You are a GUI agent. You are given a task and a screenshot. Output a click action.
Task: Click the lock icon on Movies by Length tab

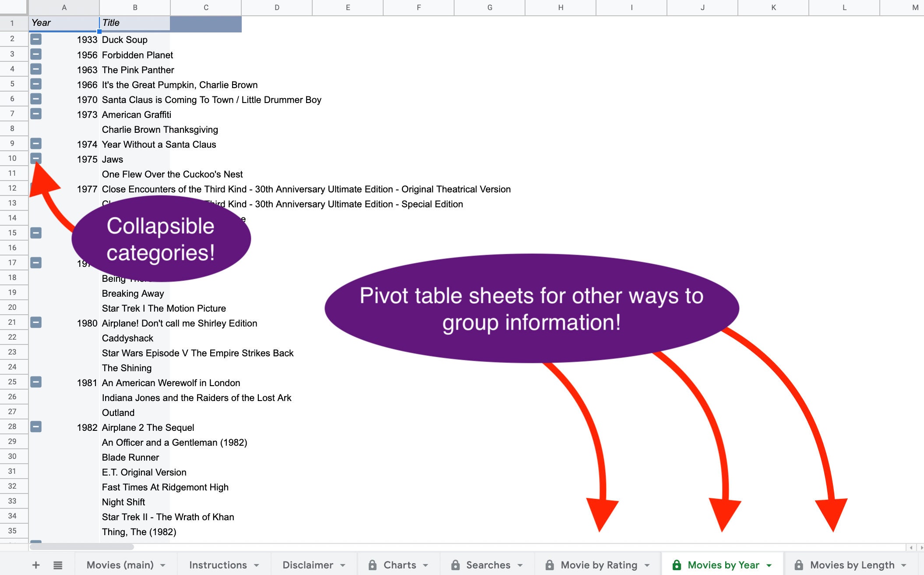coord(800,565)
